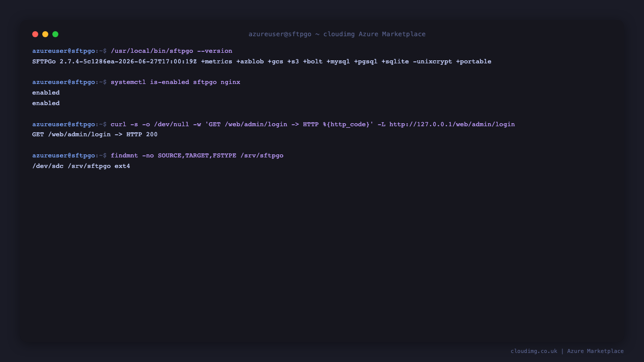Click the green maximize window dot
This screenshot has width=644, height=362.
click(55, 34)
